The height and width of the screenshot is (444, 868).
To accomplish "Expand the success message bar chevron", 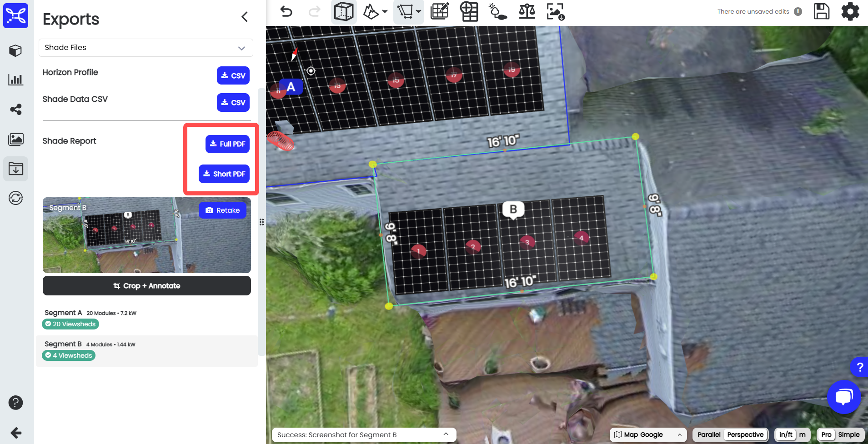I will pyautogui.click(x=446, y=434).
